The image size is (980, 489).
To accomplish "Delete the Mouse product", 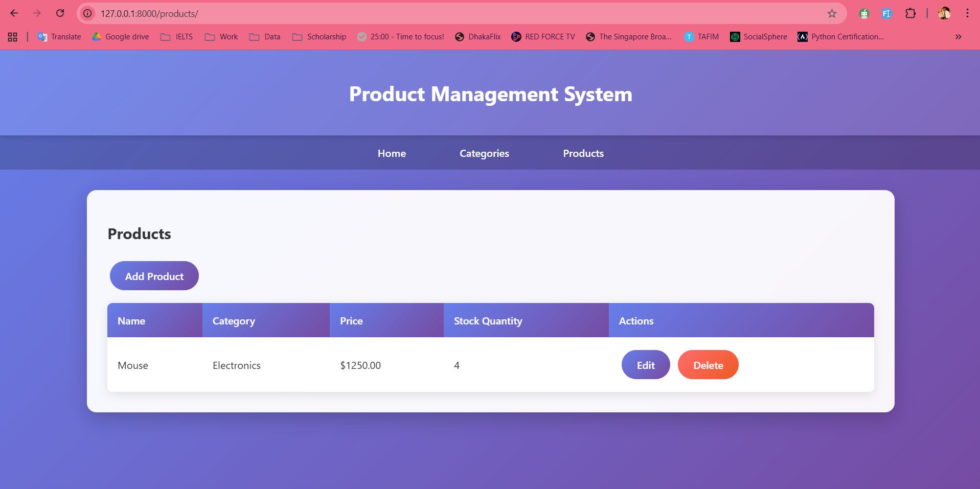I will [x=708, y=364].
